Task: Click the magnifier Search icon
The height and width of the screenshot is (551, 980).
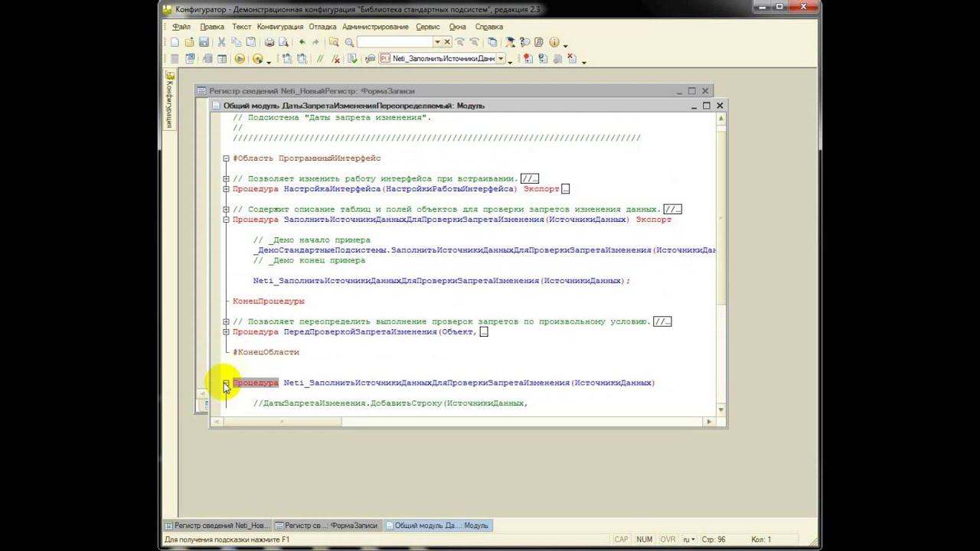Action: (x=349, y=42)
